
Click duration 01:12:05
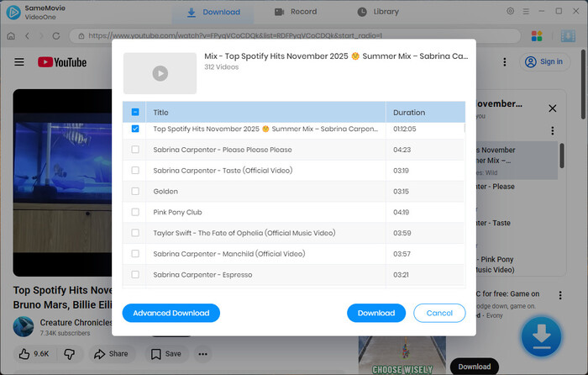tap(405, 129)
